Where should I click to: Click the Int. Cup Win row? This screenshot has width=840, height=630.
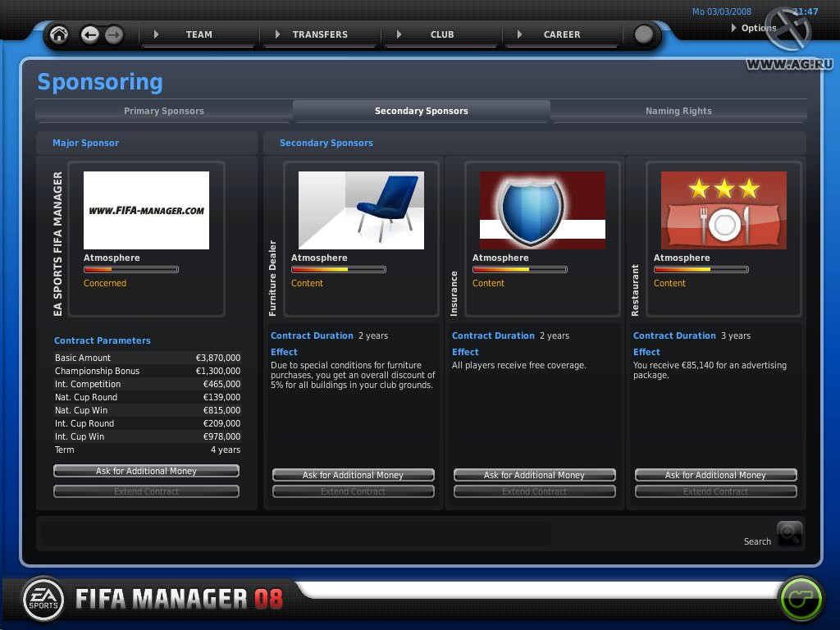[148, 436]
